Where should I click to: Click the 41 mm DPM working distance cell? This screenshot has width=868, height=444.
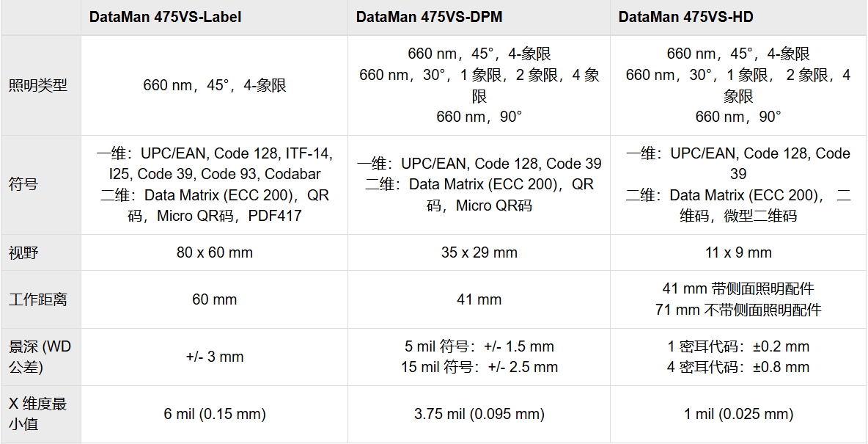coord(479,299)
